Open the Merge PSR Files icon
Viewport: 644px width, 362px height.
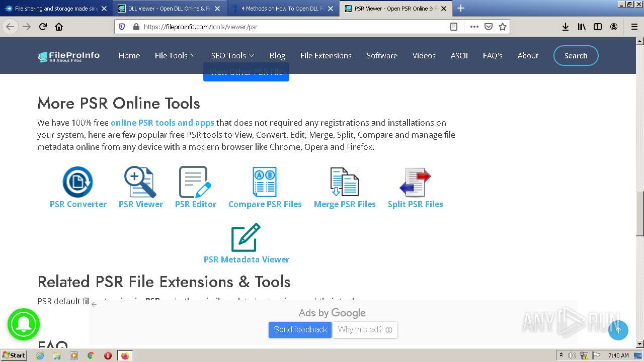pos(345,182)
